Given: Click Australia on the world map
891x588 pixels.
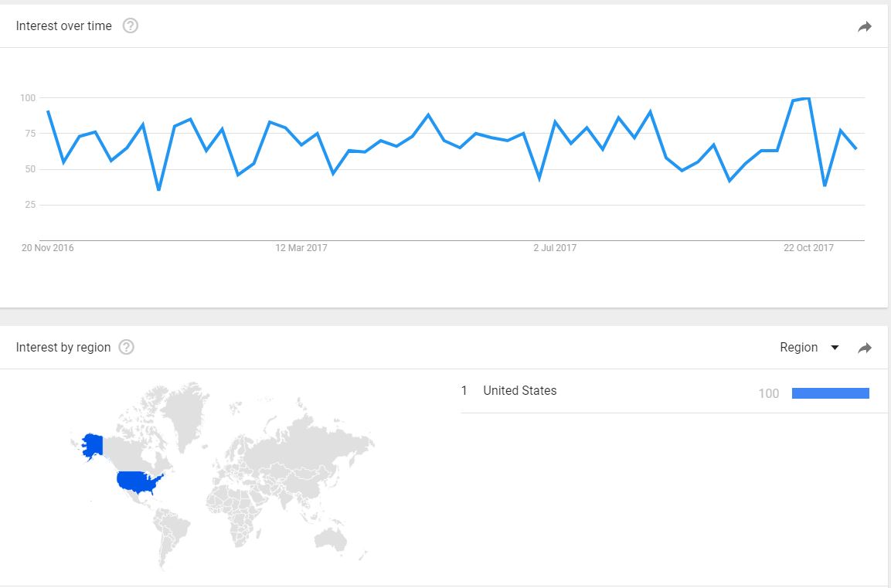Looking at the screenshot, I should (x=331, y=539).
